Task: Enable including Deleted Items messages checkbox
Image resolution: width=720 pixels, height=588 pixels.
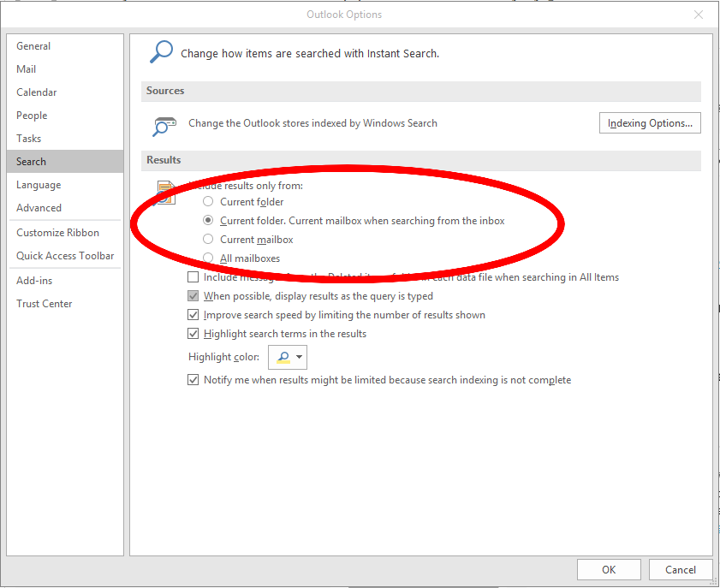Action: [193, 276]
